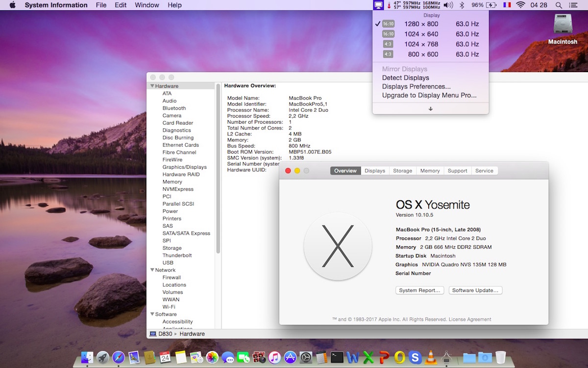Open Spotlight search magnifier
This screenshot has width=588, height=368.
[559, 5]
